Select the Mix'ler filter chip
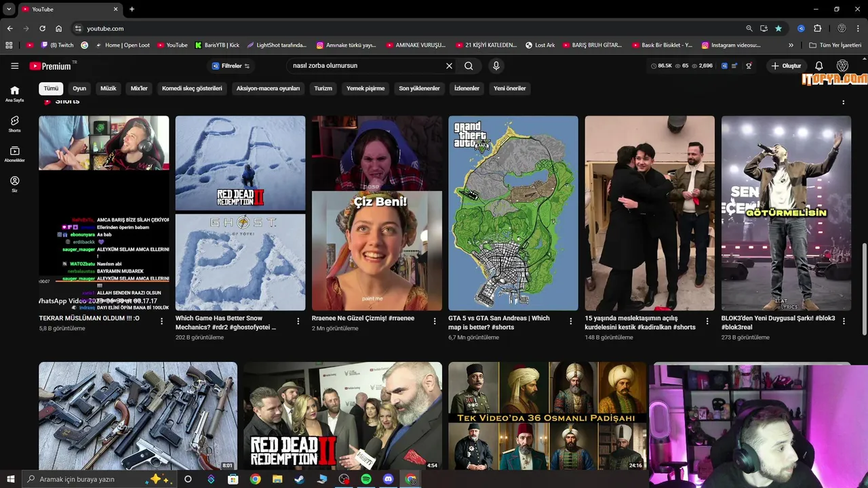 pos(139,88)
